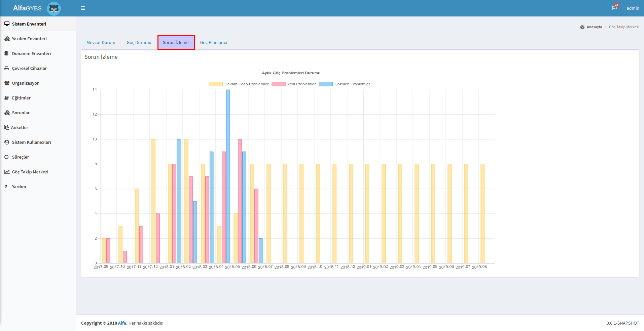Click the Sistem Envanteri monitor icon
Viewport: 644px width, 331px height.
pos(7,24)
